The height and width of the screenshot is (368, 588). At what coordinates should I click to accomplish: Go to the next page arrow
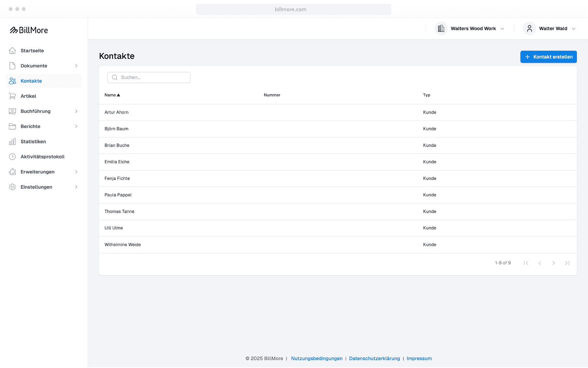[x=553, y=263]
